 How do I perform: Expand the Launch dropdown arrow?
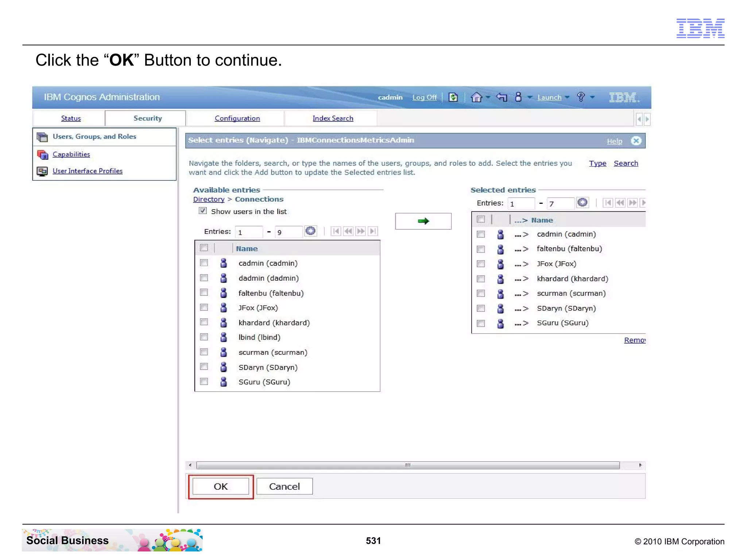(x=567, y=97)
